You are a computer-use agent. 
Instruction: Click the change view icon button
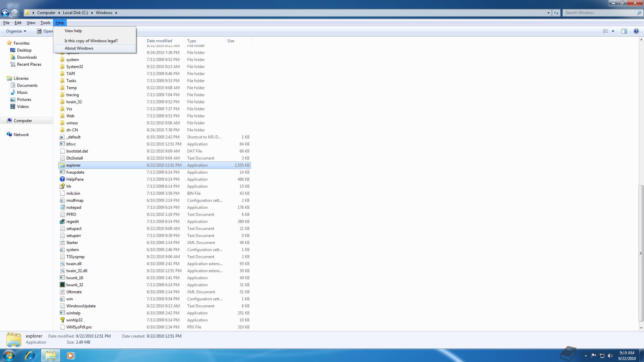tap(605, 31)
